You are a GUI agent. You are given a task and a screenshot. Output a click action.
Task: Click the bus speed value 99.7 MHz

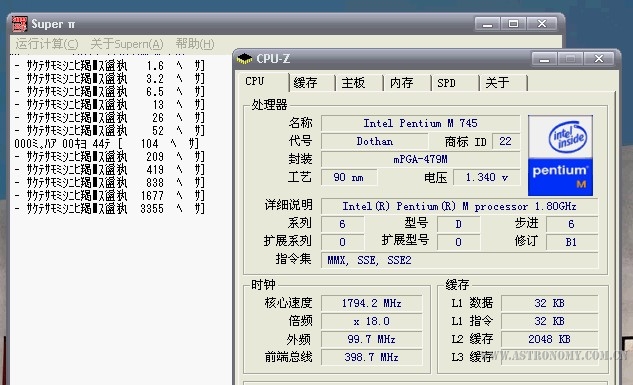[x=371, y=339]
